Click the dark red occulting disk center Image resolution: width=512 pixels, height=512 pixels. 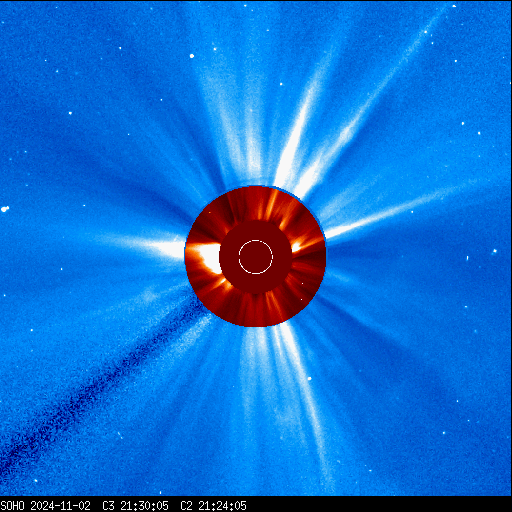(x=256, y=257)
